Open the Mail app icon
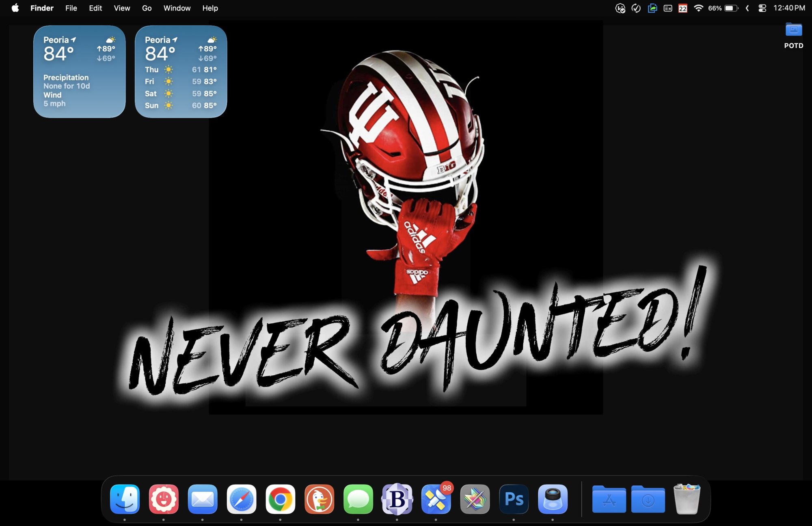The image size is (812, 526). pyautogui.click(x=203, y=499)
